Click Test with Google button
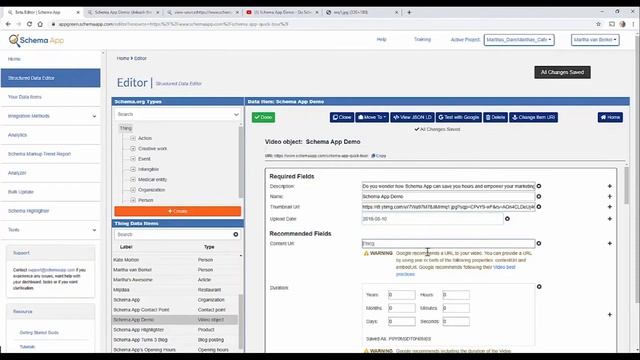The image size is (640, 360). coord(459,117)
